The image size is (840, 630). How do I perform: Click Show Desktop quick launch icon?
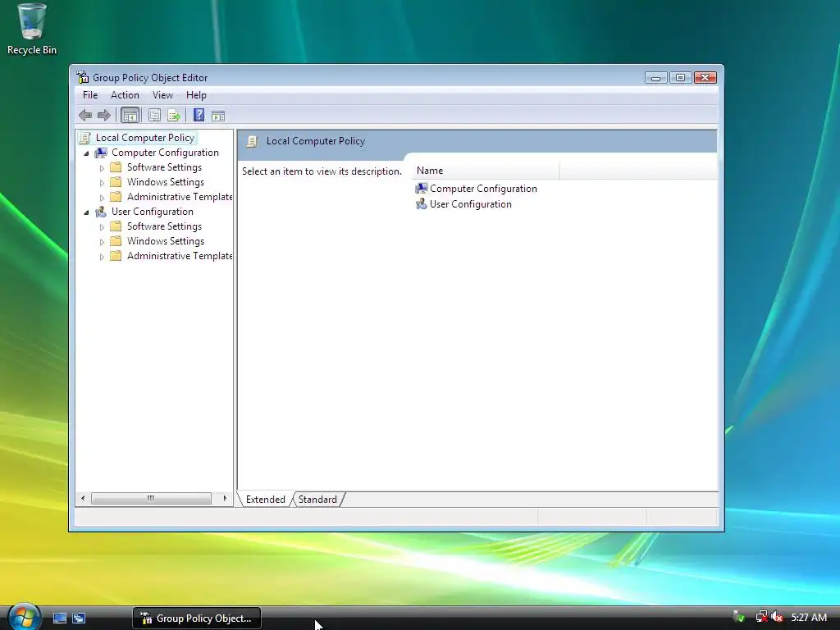pos(59,618)
